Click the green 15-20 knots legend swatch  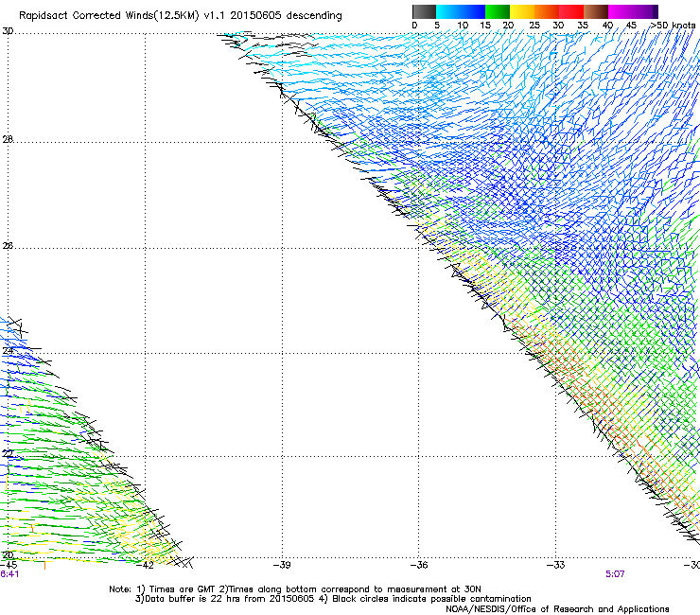pyautogui.click(x=498, y=11)
